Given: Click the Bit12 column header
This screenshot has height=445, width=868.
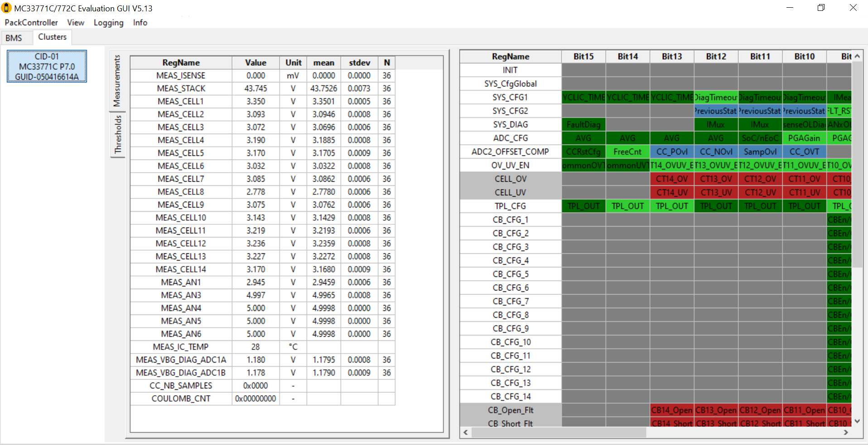Looking at the screenshot, I should click(x=716, y=57).
